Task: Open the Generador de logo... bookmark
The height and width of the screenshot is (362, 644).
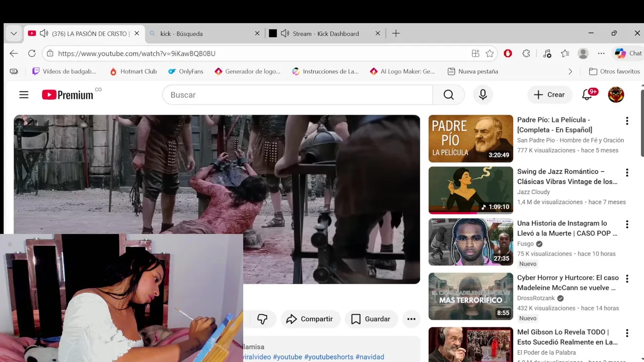Action: pyautogui.click(x=248, y=71)
